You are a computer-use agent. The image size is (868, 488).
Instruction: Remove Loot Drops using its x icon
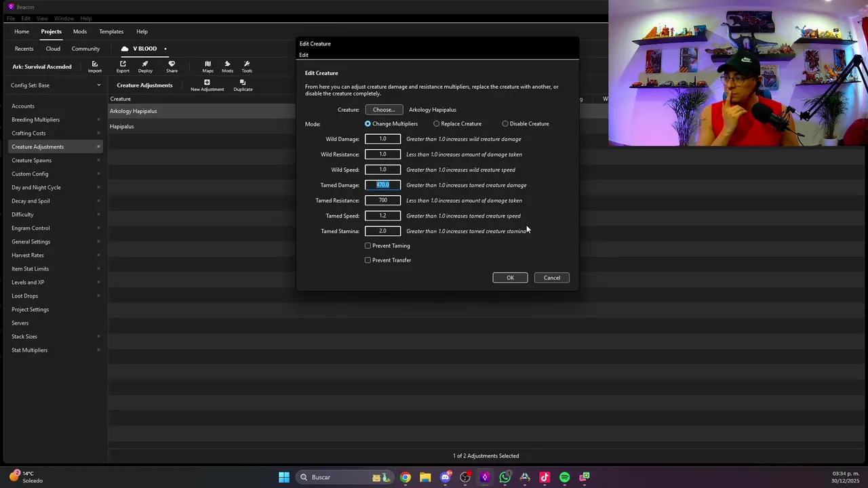pos(98,296)
